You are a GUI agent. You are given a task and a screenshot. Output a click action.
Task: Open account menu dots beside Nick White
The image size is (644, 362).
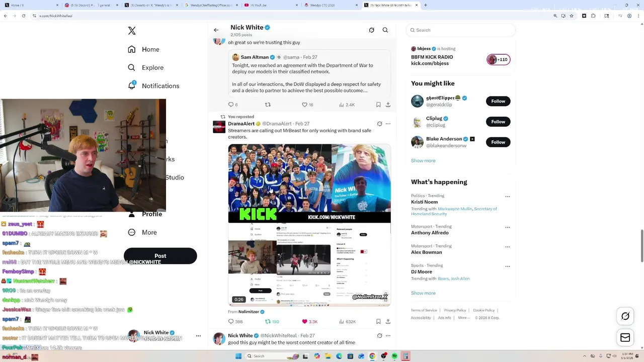pyautogui.click(x=198, y=336)
